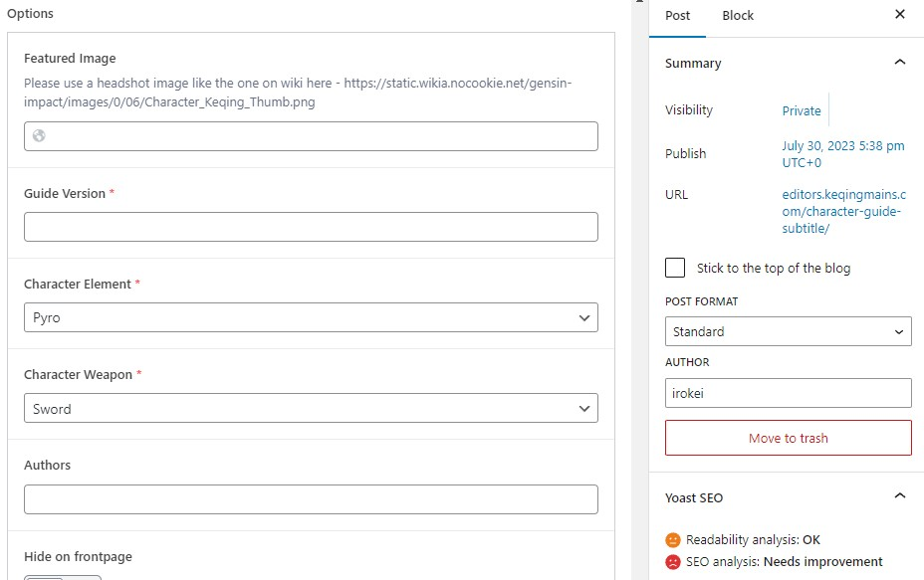Switch to the Block tab
924x580 pixels.
(x=737, y=15)
